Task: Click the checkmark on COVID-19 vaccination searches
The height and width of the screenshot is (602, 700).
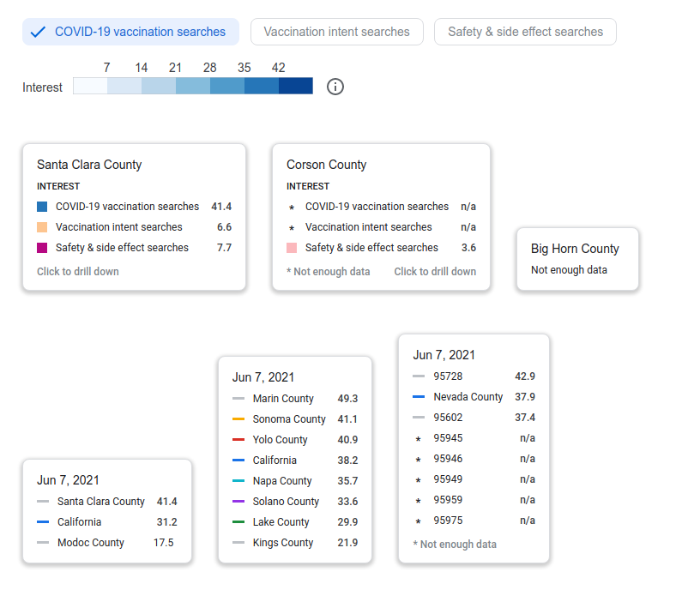Action: click(x=38, y=32)
